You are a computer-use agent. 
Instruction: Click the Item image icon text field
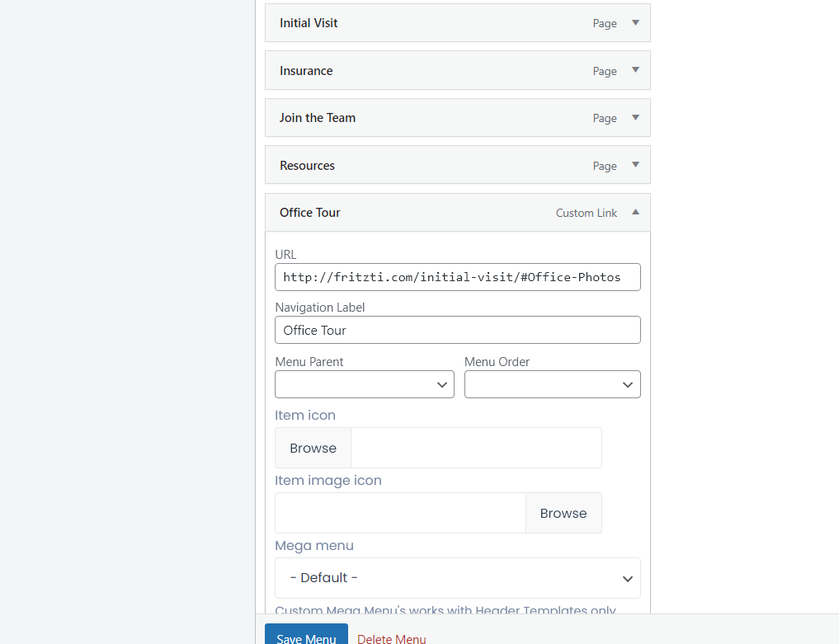pos(400,513)
